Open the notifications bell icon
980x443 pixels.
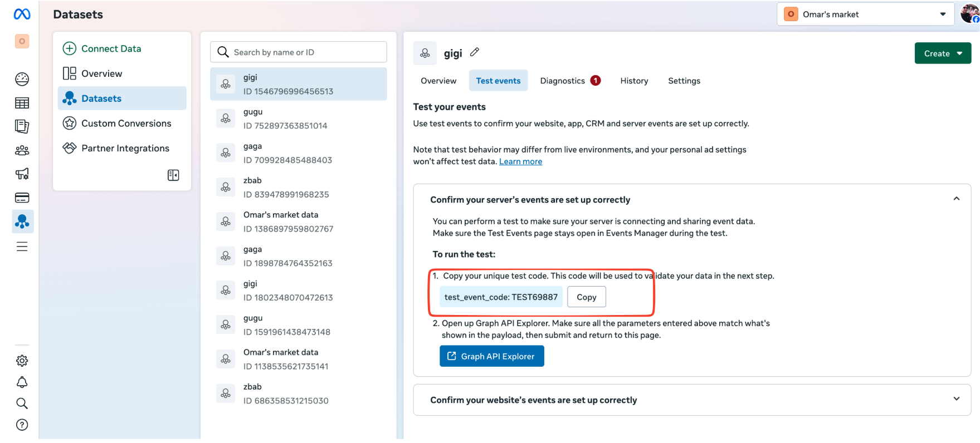pos(22,382)
